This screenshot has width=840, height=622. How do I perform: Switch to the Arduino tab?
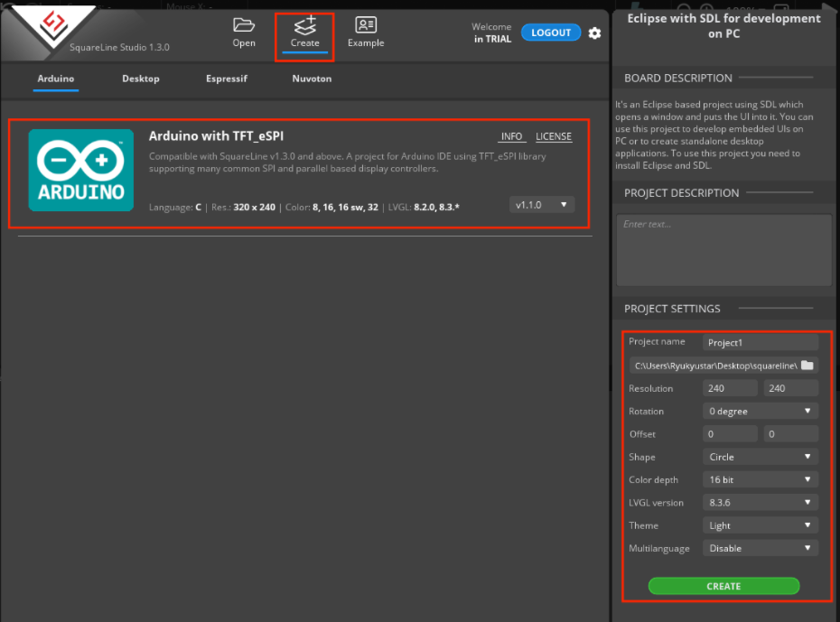pos(56,79)
